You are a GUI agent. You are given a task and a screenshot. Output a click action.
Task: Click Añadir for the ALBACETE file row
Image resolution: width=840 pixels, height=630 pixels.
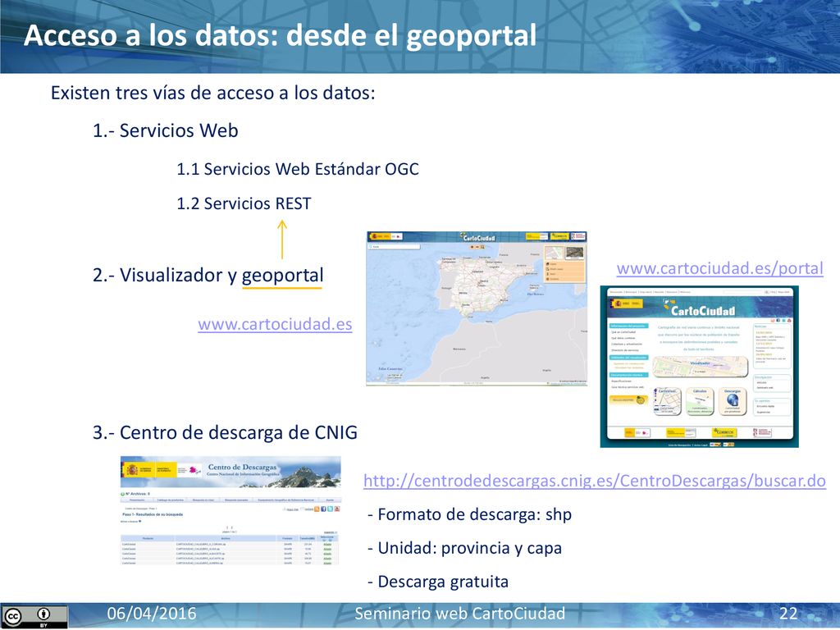[x=327, y=554]
